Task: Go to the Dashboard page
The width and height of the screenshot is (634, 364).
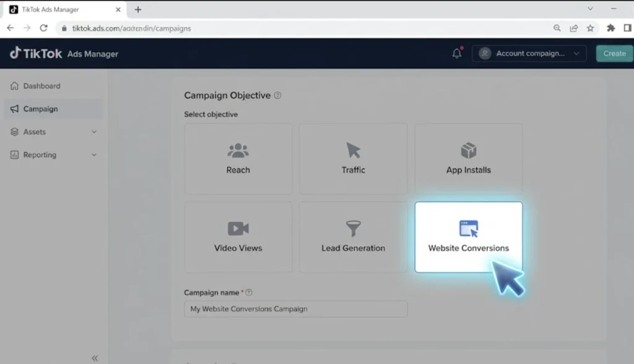Action: 43,86
